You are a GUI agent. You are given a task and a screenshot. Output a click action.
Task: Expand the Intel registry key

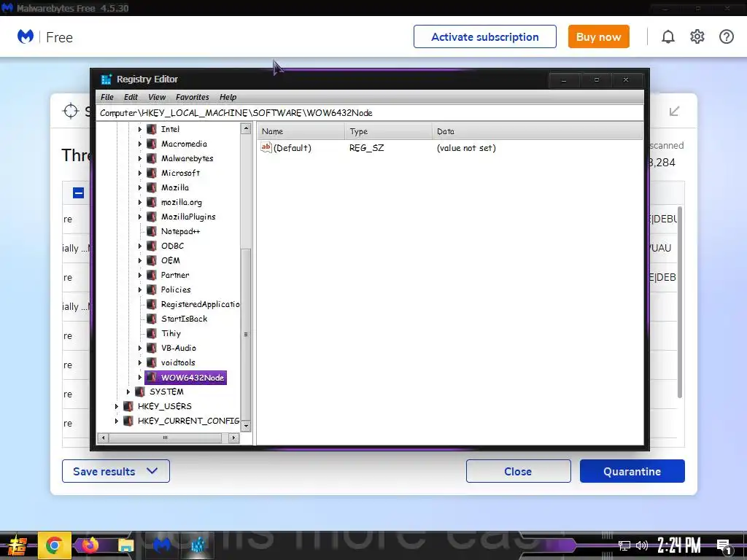point(139,129)
